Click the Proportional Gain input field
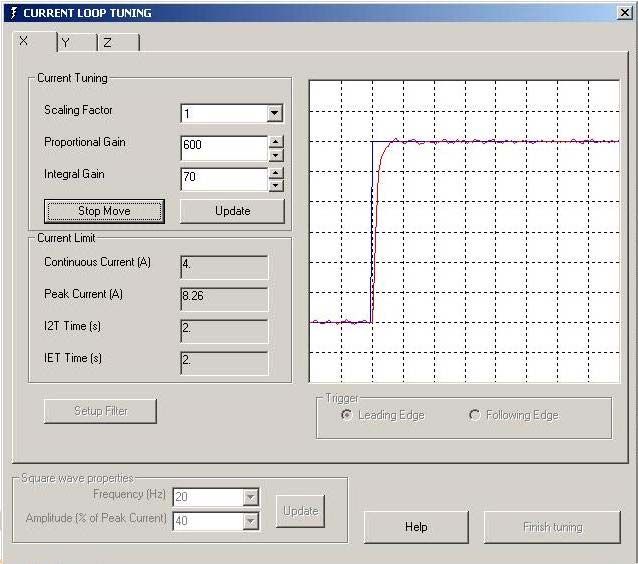The width and height of the screenshot is (638, 564). pyautogui.click(x=224, y=148)
